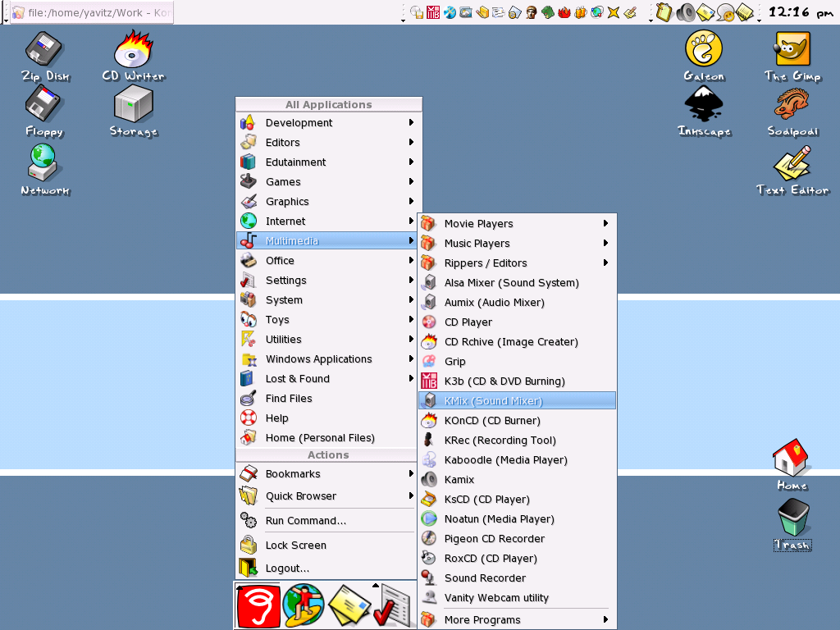Choose Help from the applications menu
The width and height of the screenshot is (840, 630).
pos(328,418)
